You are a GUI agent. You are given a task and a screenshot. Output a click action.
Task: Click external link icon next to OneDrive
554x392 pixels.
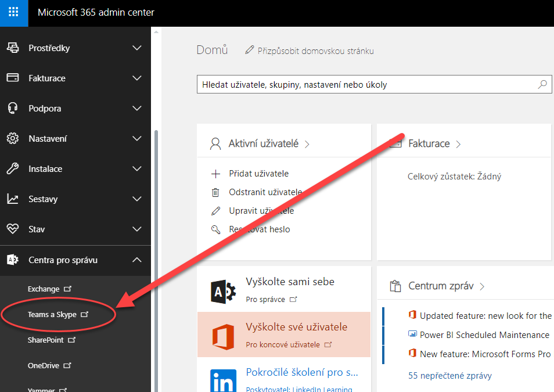coord(67,365)
